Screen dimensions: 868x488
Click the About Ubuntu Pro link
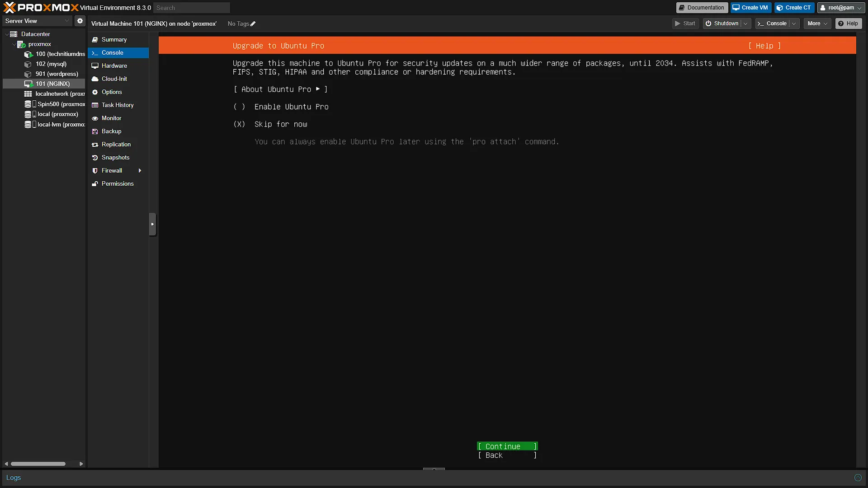point(280,89)
